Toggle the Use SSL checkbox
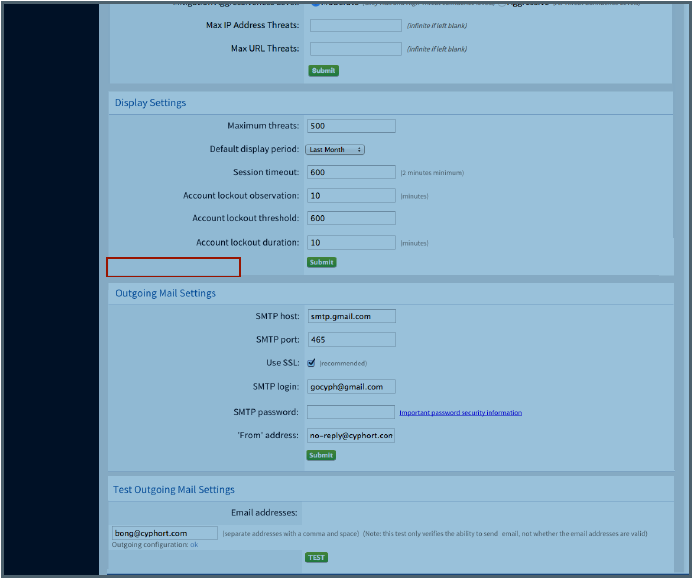The image size is (692, 579). (311, 363)
